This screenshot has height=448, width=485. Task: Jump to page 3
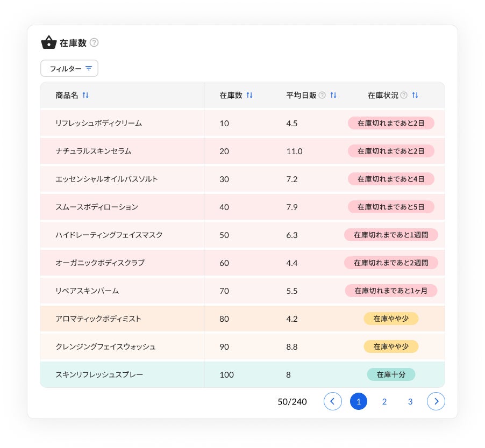click(410, 401)
